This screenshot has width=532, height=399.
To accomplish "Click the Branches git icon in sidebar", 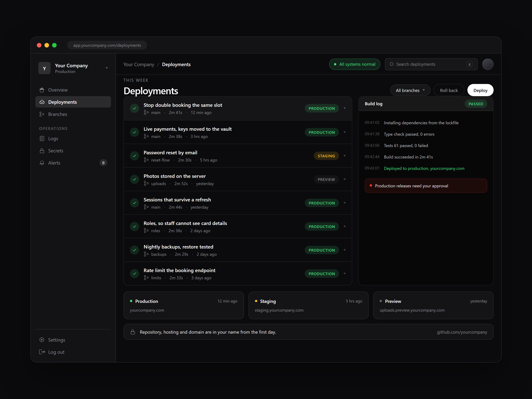I will (x=42, y=114).
